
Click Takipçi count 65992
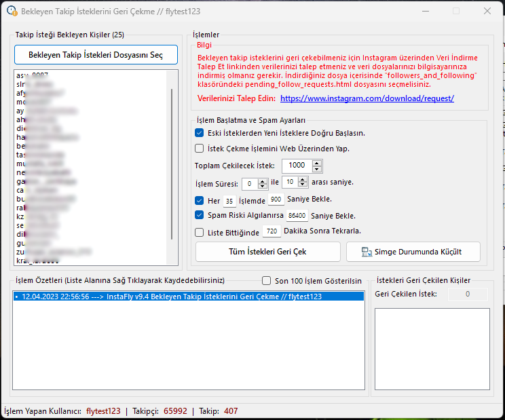click(x=176, y=411)
